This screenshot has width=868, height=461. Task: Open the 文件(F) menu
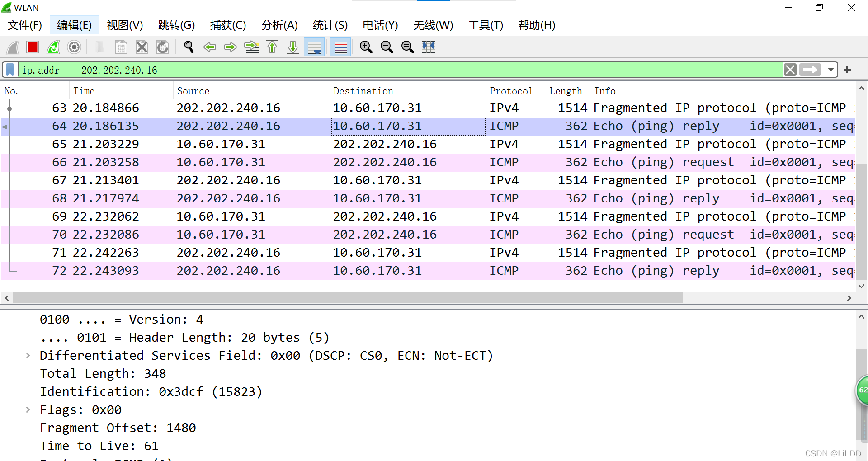[x=25, y=25]
